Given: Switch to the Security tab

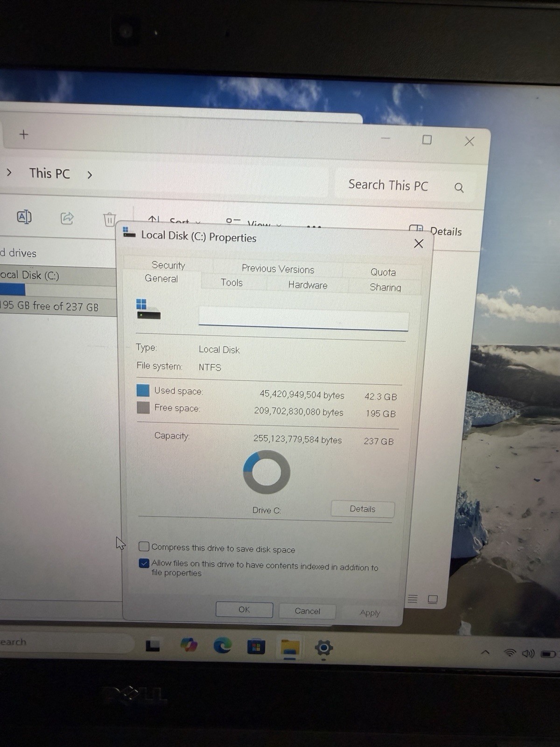Looking at the screenshot, I should point(168,265).
